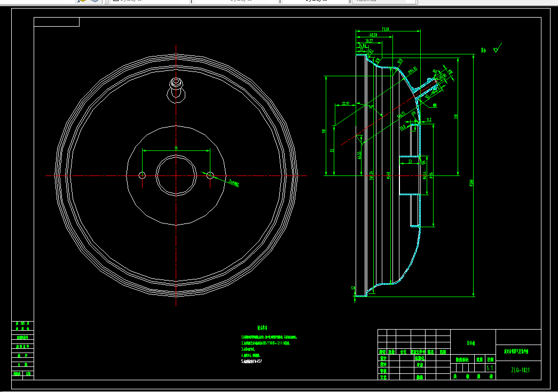Select the ZLQ-1021 drawing number text
This screenshot has width=558, height=392.
point(520,370)
